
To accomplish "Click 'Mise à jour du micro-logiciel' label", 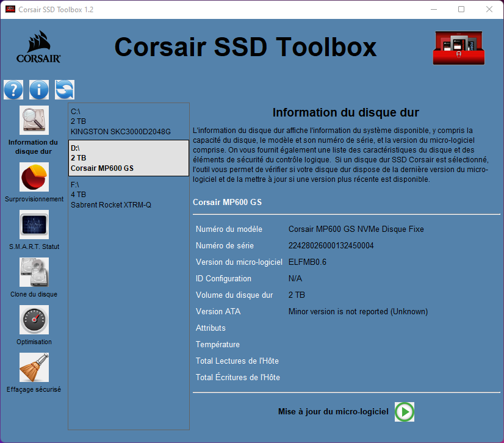I will (x=333, y=412).
